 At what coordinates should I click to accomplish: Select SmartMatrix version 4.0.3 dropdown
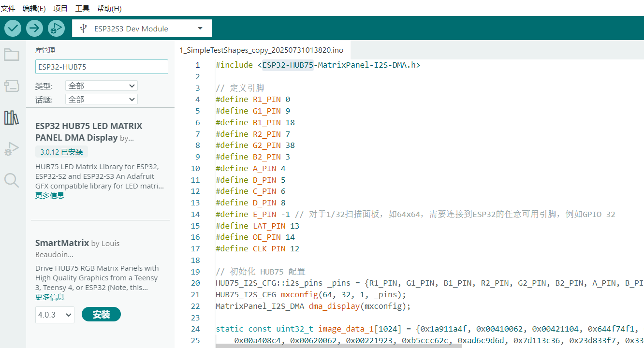(x=55, y=315)
